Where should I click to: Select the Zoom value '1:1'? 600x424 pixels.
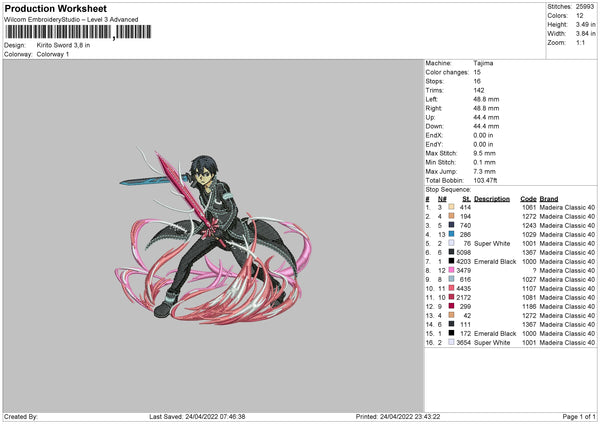[x=580, y=42]
